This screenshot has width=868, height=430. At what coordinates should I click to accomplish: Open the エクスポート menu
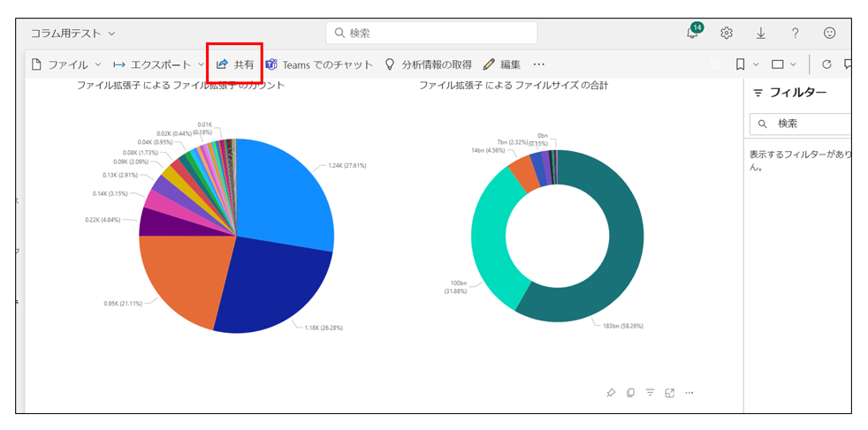click(159, 64)
